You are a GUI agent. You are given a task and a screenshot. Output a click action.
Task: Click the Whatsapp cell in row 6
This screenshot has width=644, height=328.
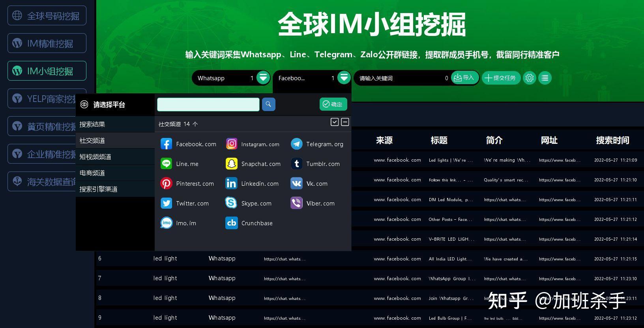(222, 258)
